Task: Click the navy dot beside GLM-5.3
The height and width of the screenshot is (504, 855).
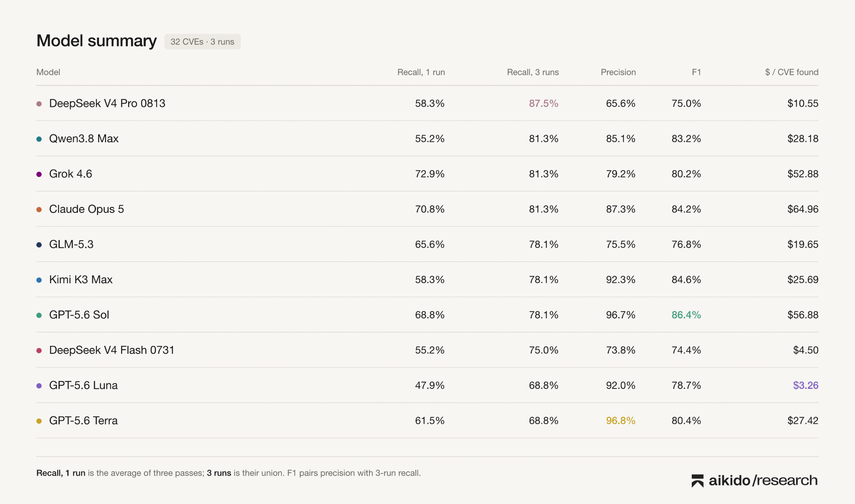Action: coord(39,245)
